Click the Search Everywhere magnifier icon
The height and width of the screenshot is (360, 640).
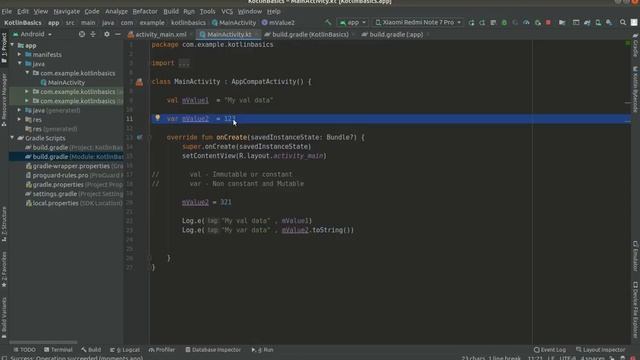tap(623, 23)
